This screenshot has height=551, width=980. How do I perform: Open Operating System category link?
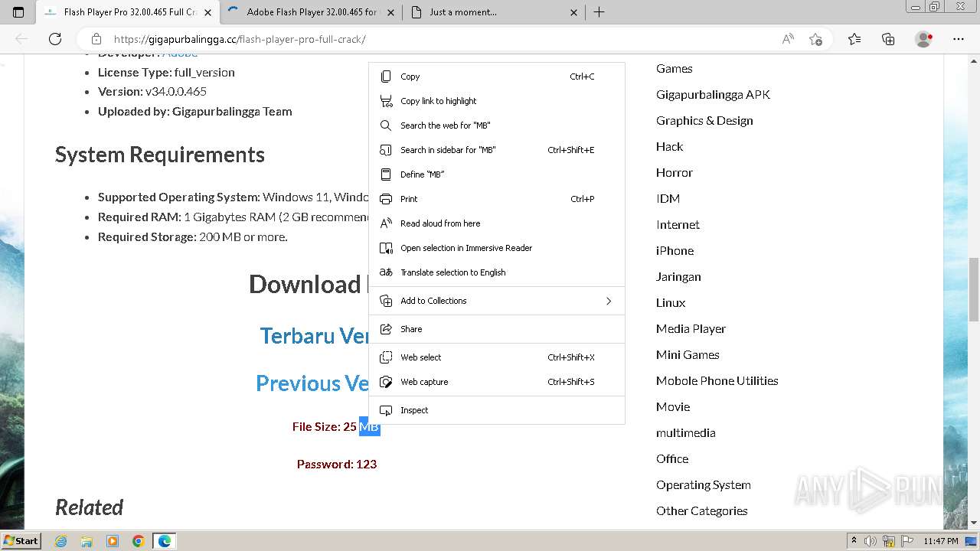pyautogui.click(x=703, y=485)
